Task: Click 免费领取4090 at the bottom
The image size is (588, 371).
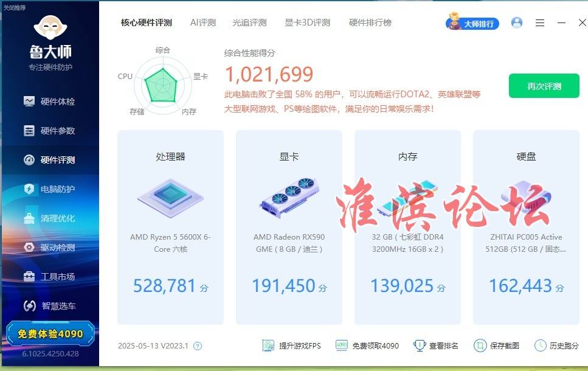Action: [367, 345]
